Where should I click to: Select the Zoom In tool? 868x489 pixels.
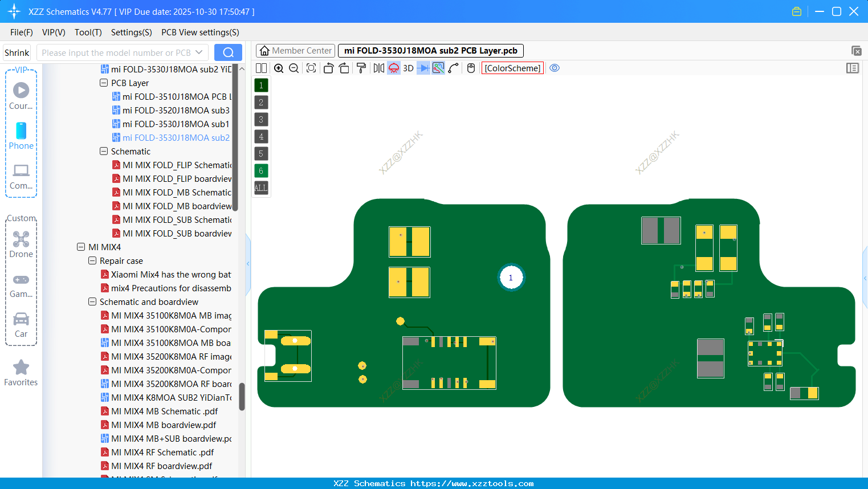coord(279,68)
